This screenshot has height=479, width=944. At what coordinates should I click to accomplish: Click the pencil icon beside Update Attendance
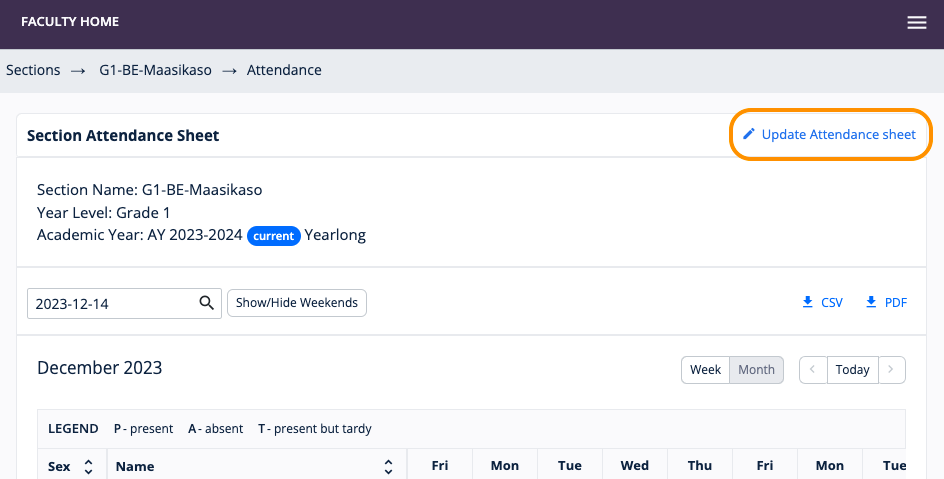[x=749, y=134]
